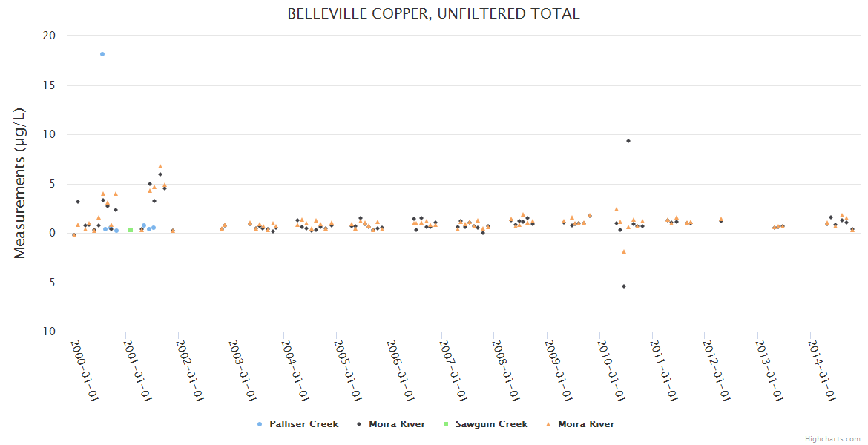Select the highest orange triangle point in 2001
The image size is (868, 445).
(x=160, y=166)
